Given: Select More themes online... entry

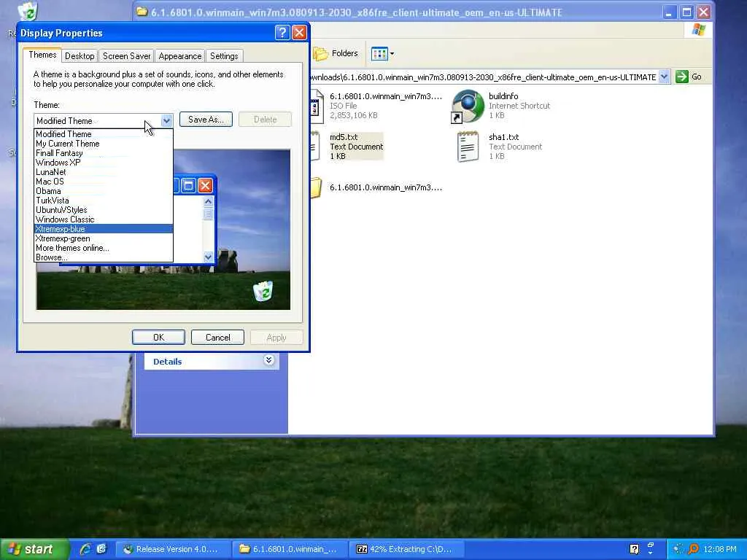Looking at the screenshot, I should coord(104,248).
